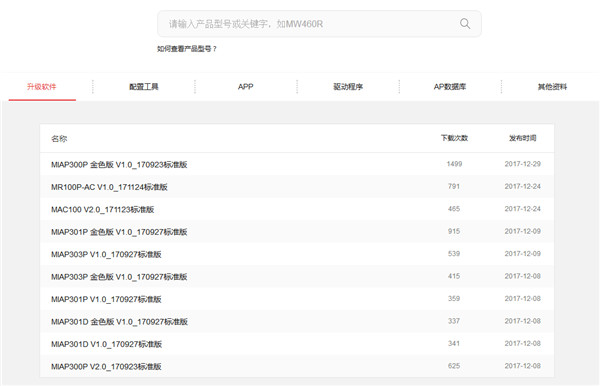This screenshot has width=600, height=386.
Task: Open MIAP301D 金色版 V1.0_170927标准版 entry
Action: point(119,322)
